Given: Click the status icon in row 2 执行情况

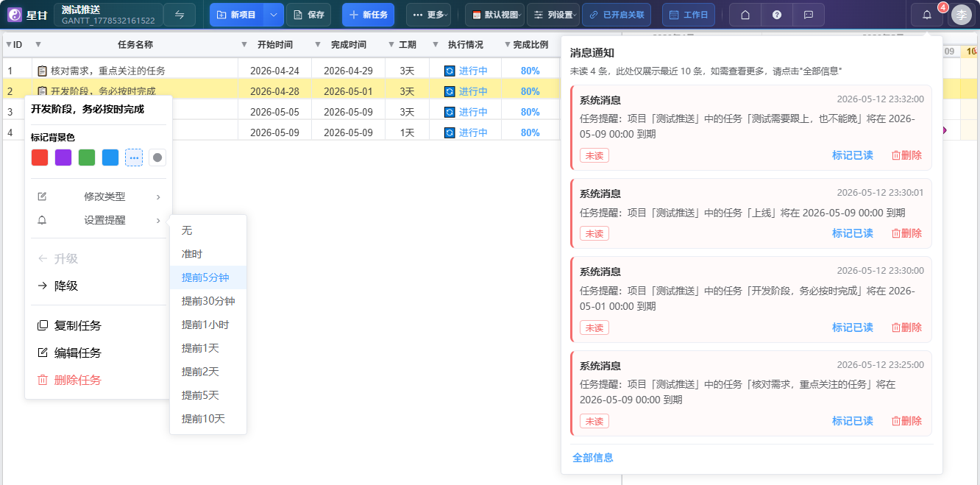Looking at the screenshot, I should click(450, 91).
